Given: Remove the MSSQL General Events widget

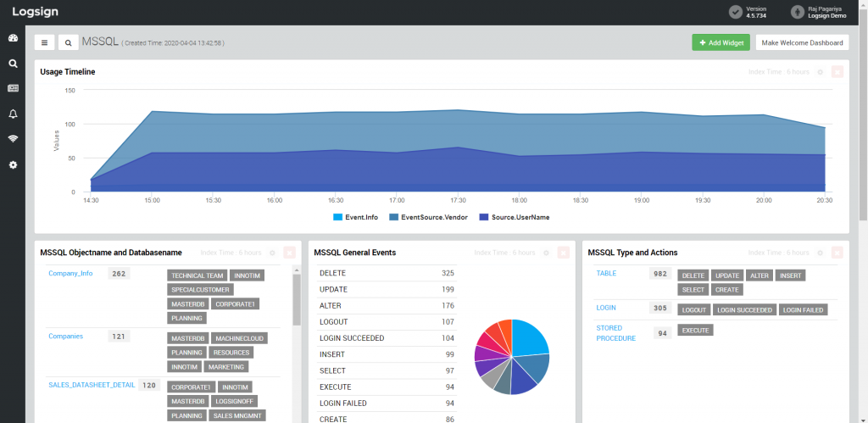Looking at the screenshot, I should [x=563, y=253].
